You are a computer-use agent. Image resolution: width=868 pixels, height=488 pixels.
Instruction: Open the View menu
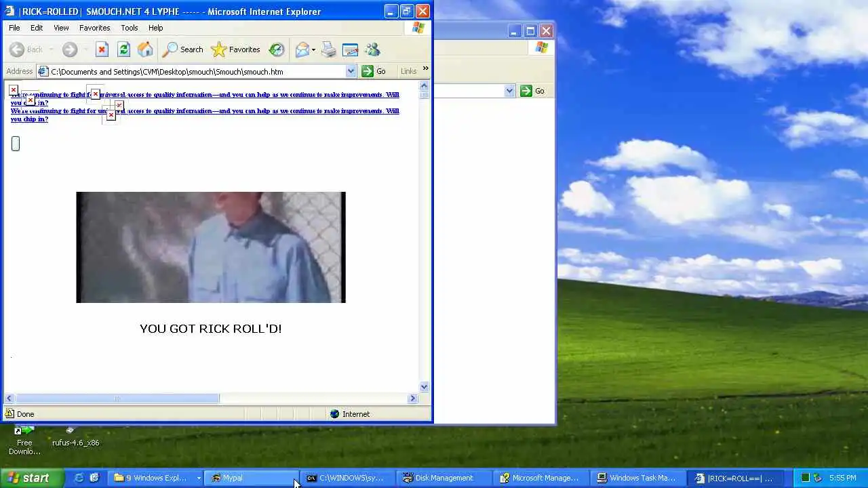click(61, 28)
